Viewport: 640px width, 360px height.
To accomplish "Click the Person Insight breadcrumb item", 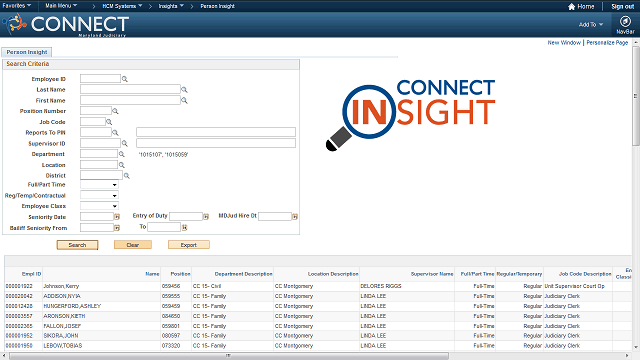I will point(217,6).
